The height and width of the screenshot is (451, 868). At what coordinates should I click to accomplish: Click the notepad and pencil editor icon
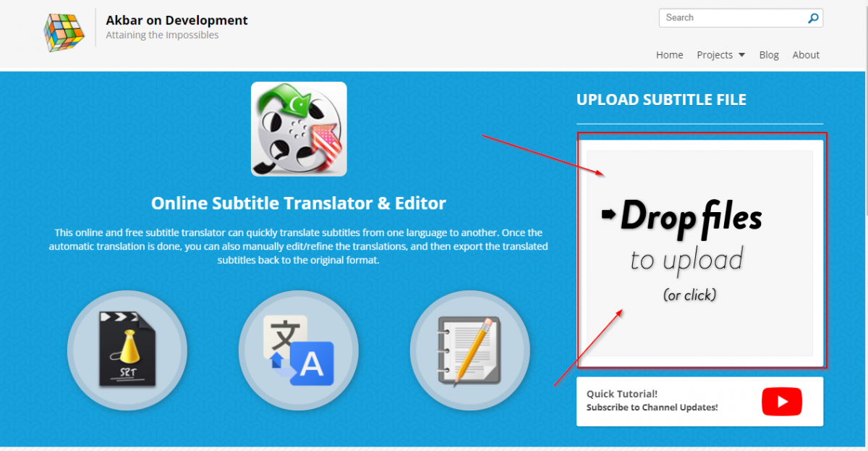pyautogui.click(x=469, y=350)
